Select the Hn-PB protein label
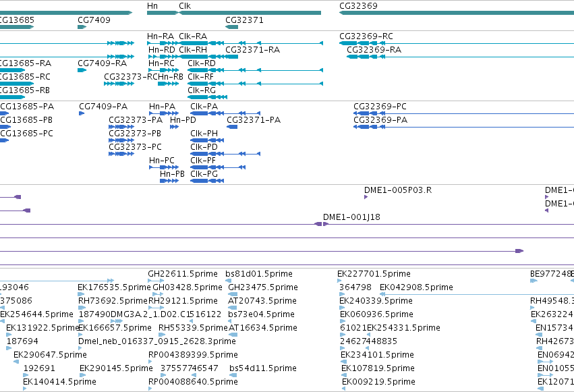Image resolution: width=574 pixels, height=392 pixels. coord(172,174)
